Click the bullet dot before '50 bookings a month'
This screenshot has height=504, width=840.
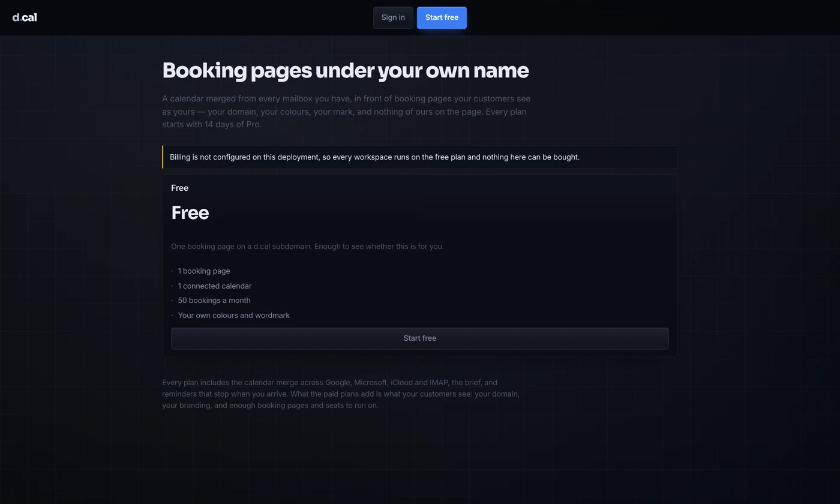pyautogui.click(x=172, y=301)
